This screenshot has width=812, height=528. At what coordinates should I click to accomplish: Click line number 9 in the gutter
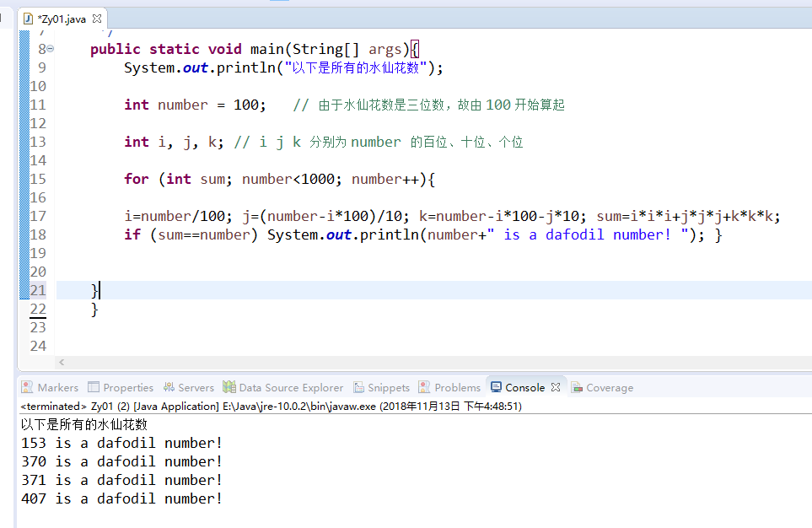(x=42, y=67)
